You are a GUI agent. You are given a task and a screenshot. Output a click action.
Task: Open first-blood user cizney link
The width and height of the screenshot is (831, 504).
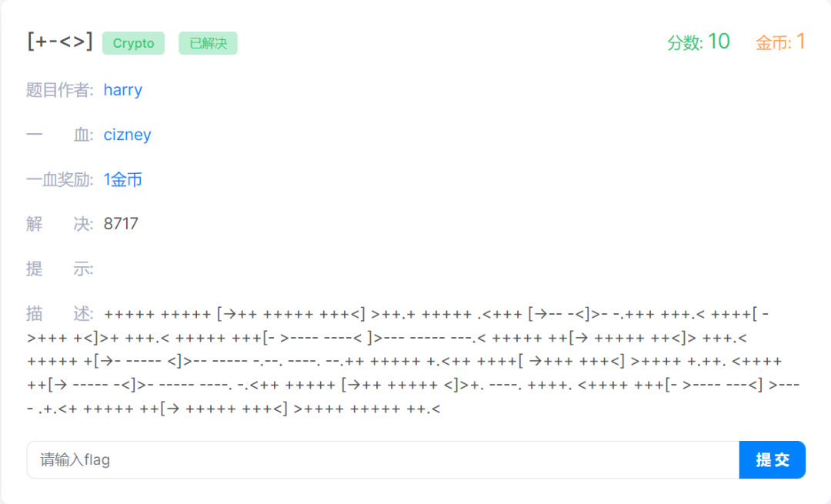[x=127, y=135]
